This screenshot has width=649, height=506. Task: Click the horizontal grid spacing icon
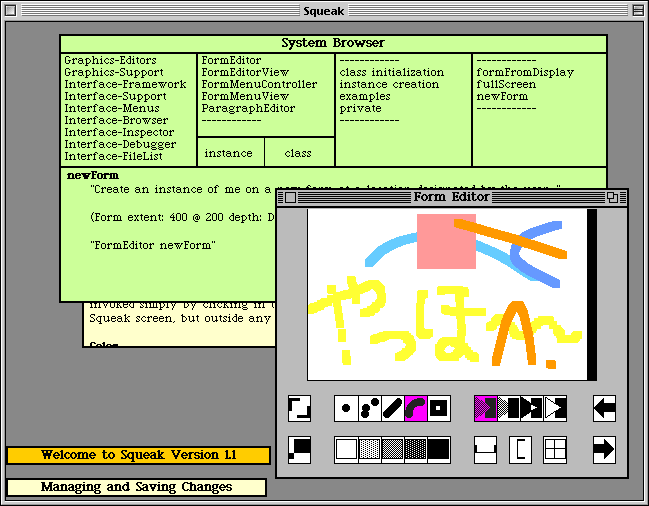click(x=486, y=450)
